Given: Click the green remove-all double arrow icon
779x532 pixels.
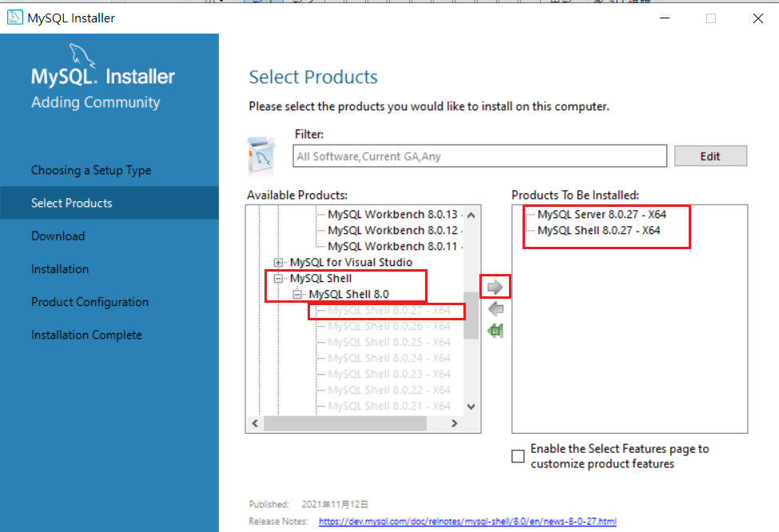Looking at the screenshot, I should click(x=496, y=331).
